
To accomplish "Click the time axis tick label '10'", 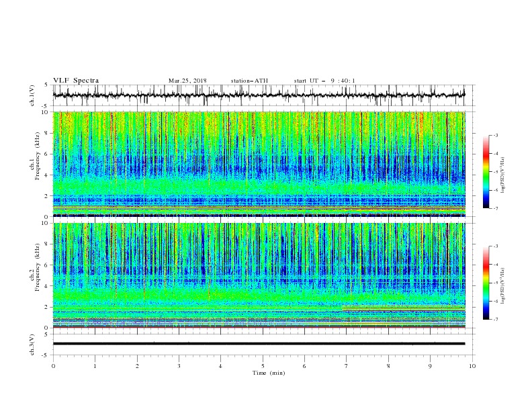I will coord(472,366).
